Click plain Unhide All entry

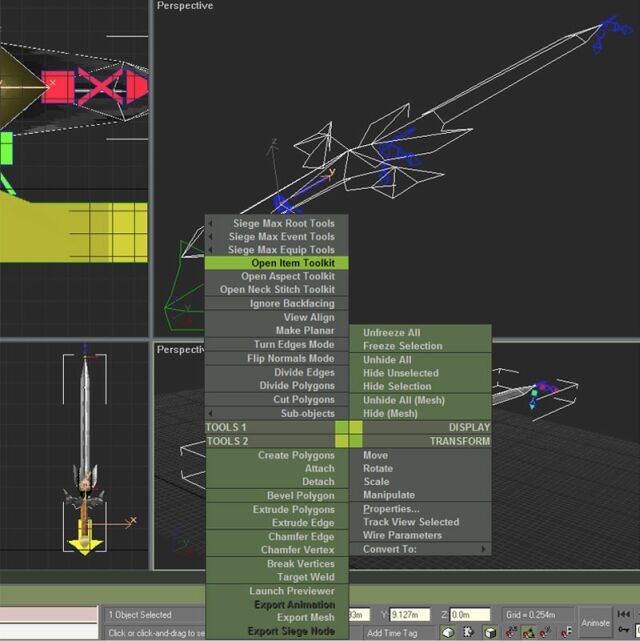(x=421, y=360)
